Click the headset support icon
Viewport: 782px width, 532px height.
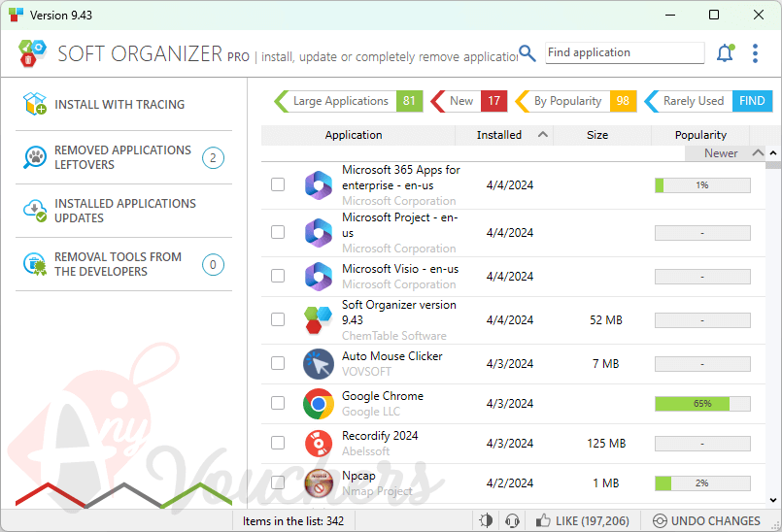click(x=512, y=520)
